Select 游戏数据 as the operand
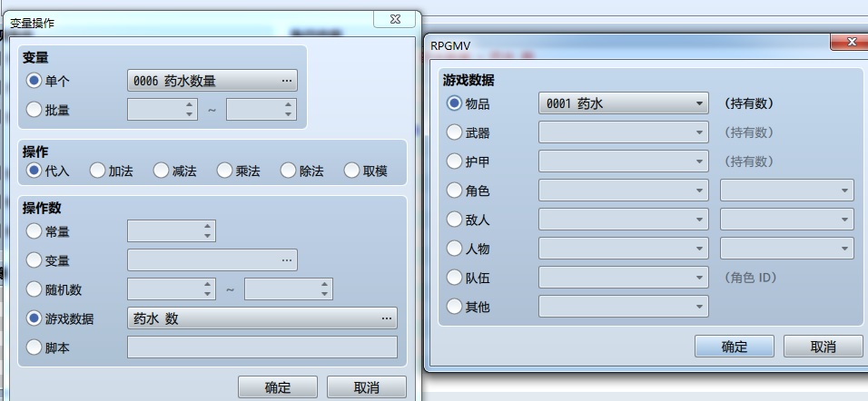Screen dimensions: 868x401 pos(34,318)
